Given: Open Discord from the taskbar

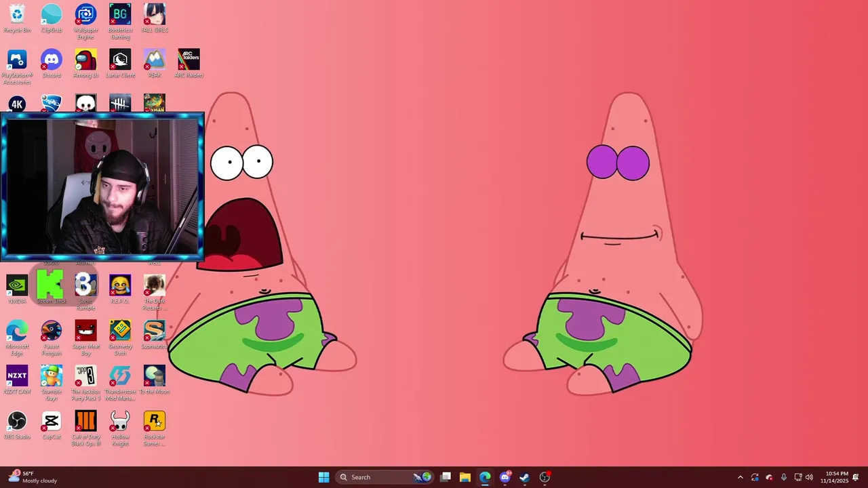Looking at the screenshot, I should pyautogui.click(x=505, y=477).
